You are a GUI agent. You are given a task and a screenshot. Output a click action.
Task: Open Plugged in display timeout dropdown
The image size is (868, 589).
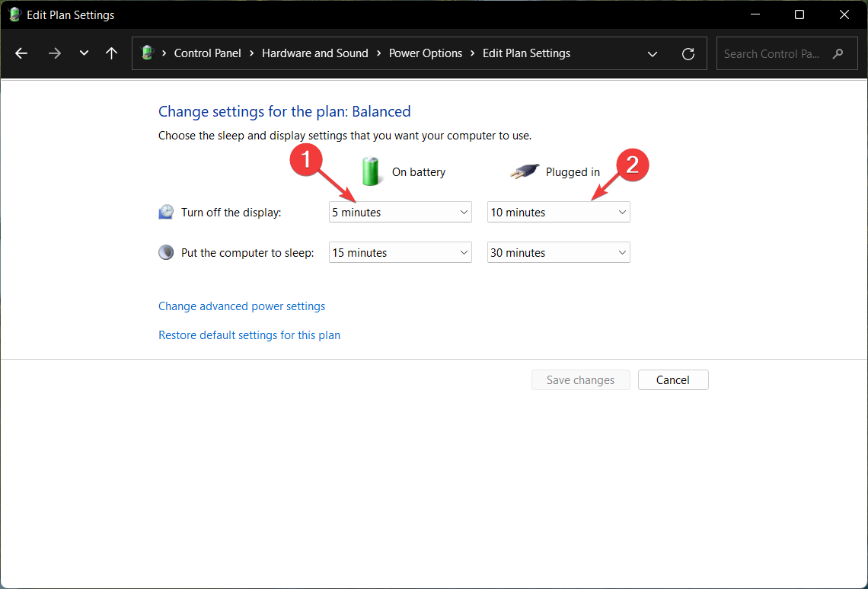coord(558,213)
